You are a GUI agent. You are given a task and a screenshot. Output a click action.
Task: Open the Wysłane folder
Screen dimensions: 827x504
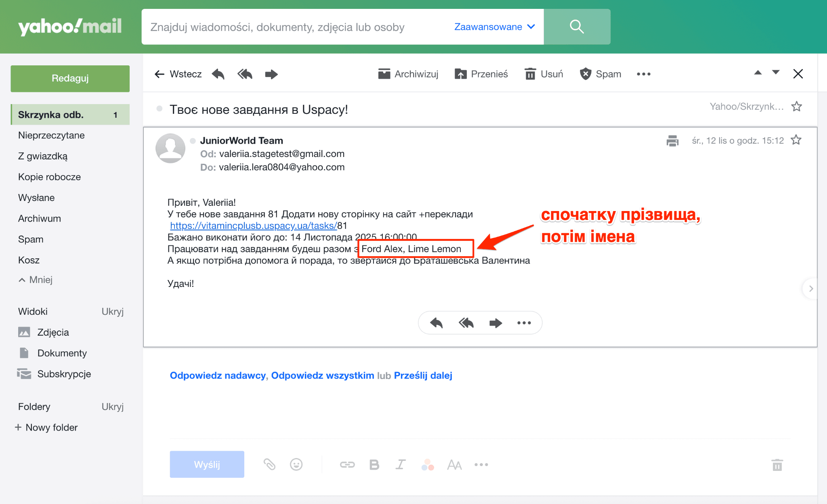click(36, 198)
